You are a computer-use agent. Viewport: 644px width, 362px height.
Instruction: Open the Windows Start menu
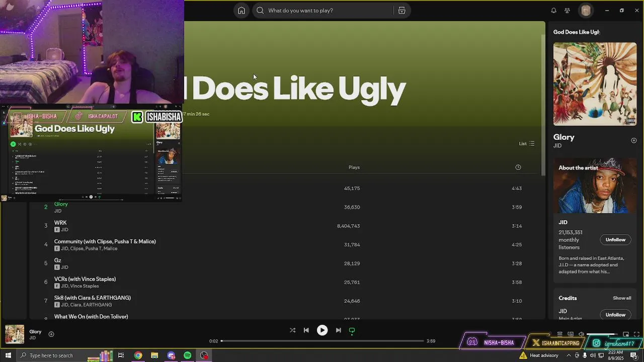click(8, 355)
